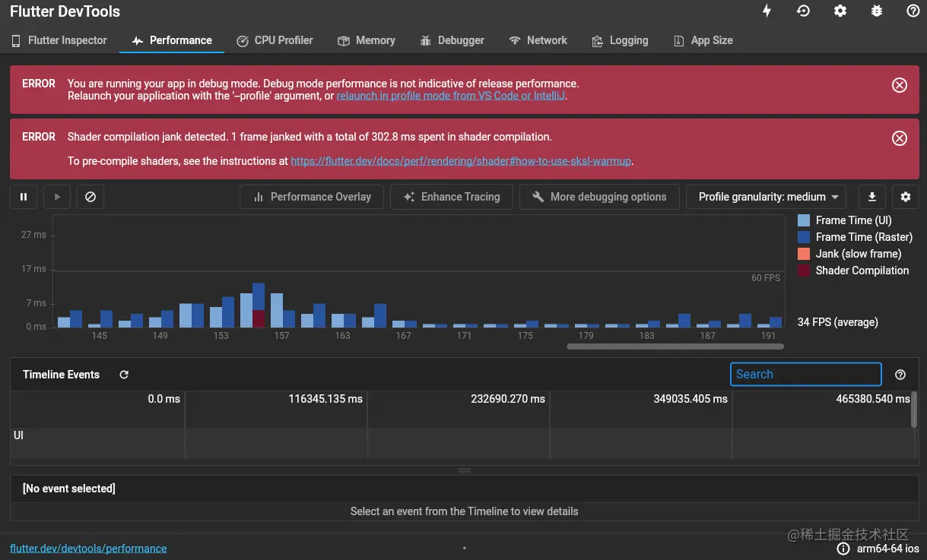The width and height of the screenshot is (927, 560).
Task: Click the hot restart icon
Action: pos(803,11)
